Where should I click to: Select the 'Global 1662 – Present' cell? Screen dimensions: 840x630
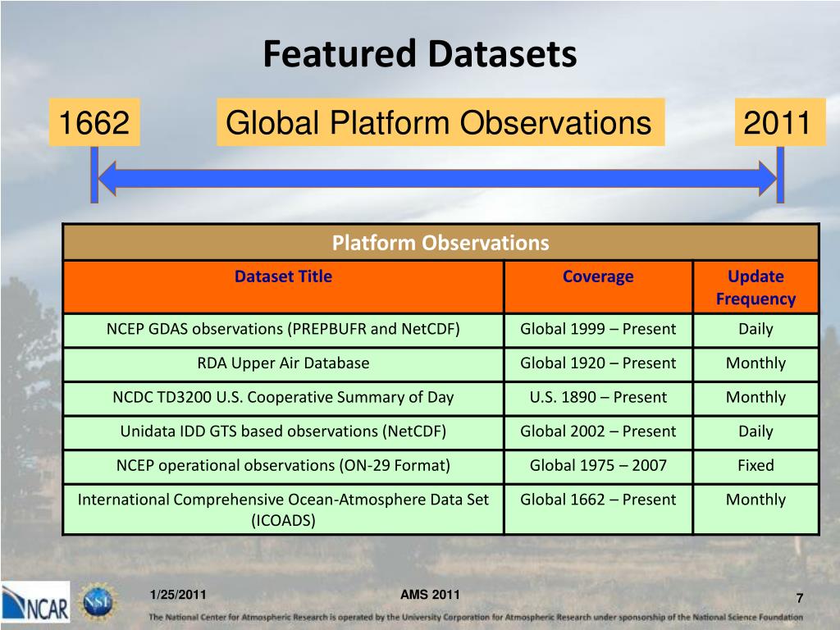598,509
